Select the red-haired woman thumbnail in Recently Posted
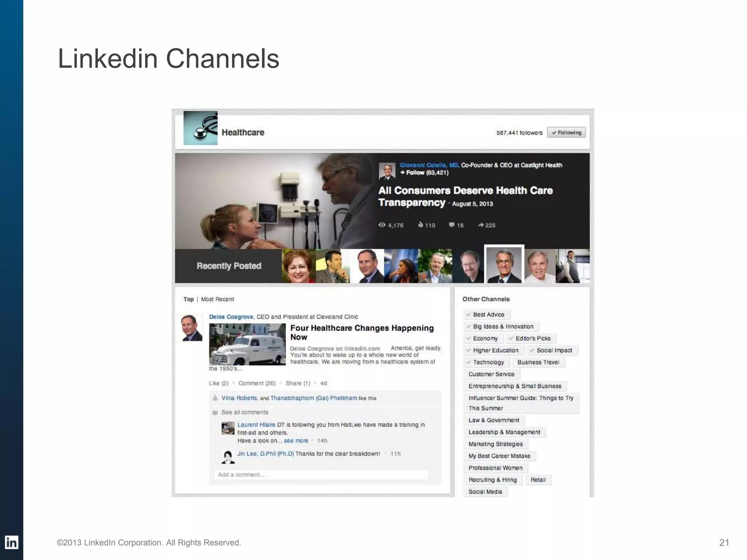 (x=299, y=266)
